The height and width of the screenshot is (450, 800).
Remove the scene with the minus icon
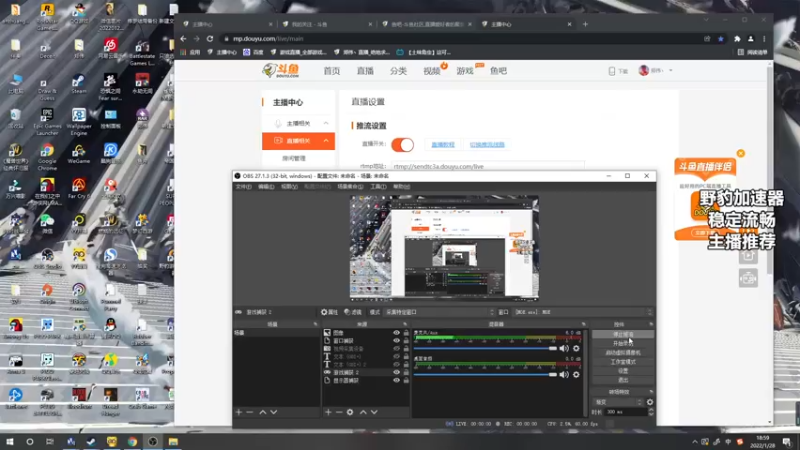pyautogui.click(x=249, y=412)
